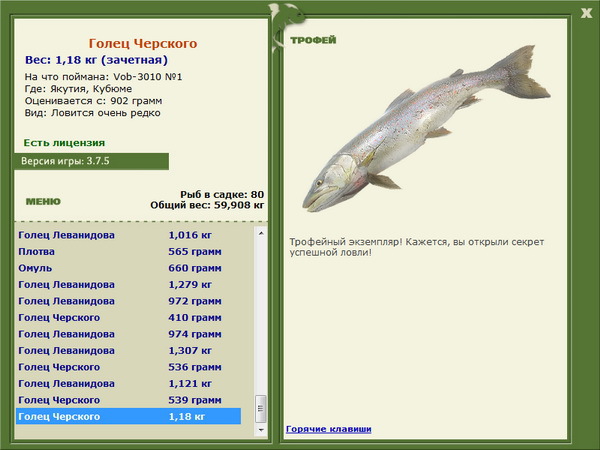Select Голец Черского 410 грамм row
600x450 pixels.
tap(128, 317)
